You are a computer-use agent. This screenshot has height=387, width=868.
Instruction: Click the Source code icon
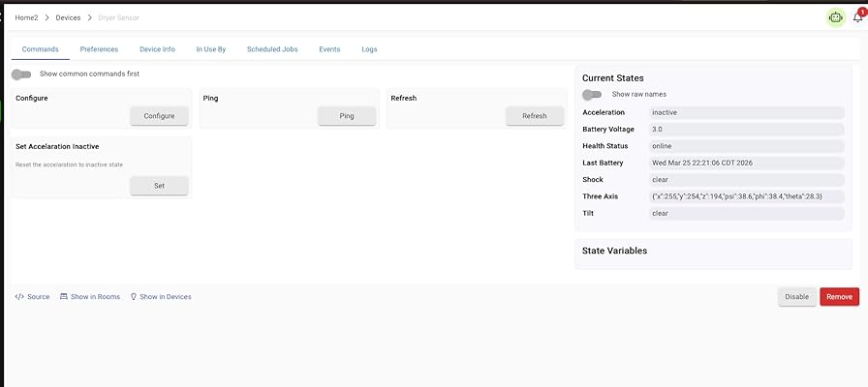19,296
